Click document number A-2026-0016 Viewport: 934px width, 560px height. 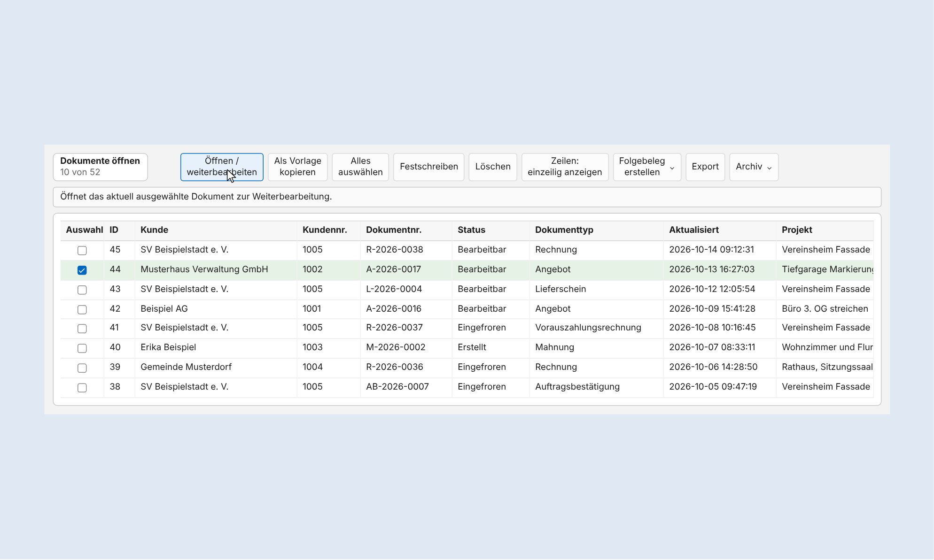[x=394, y=309]
